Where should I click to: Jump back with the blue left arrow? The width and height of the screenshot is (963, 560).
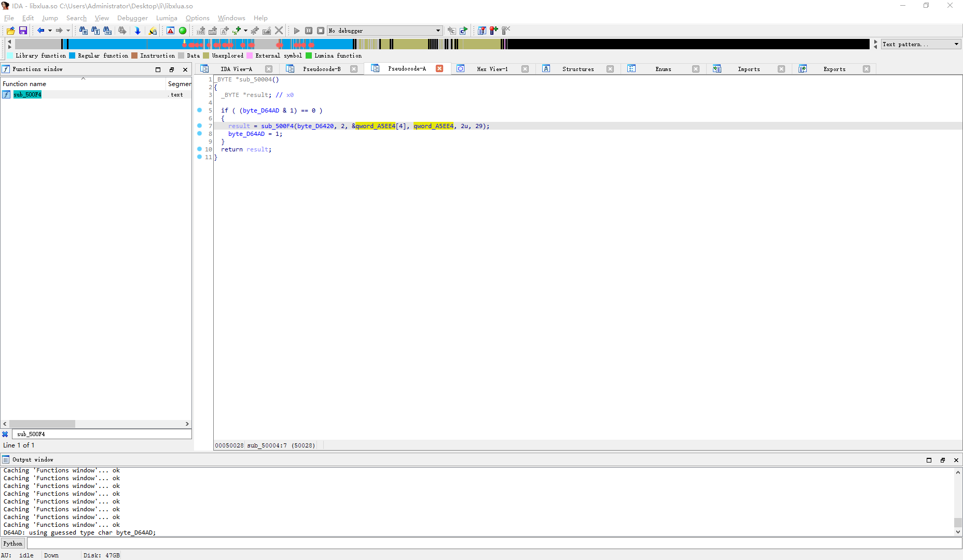click(40, 31)
